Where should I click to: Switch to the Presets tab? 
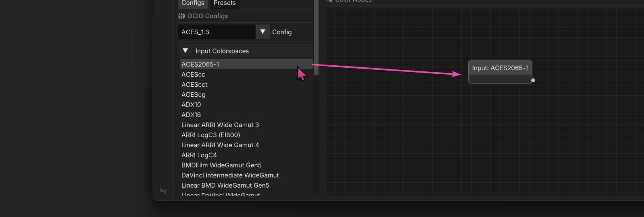[225, 3]
